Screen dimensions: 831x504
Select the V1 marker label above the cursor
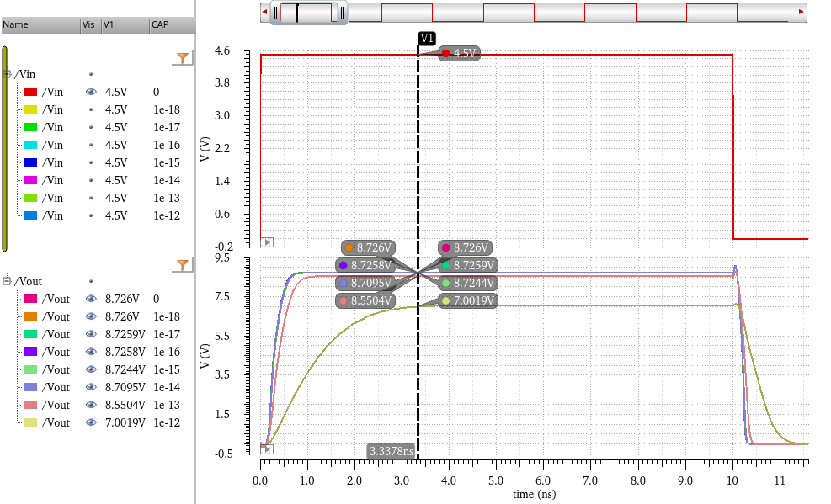tap(426, 37)
